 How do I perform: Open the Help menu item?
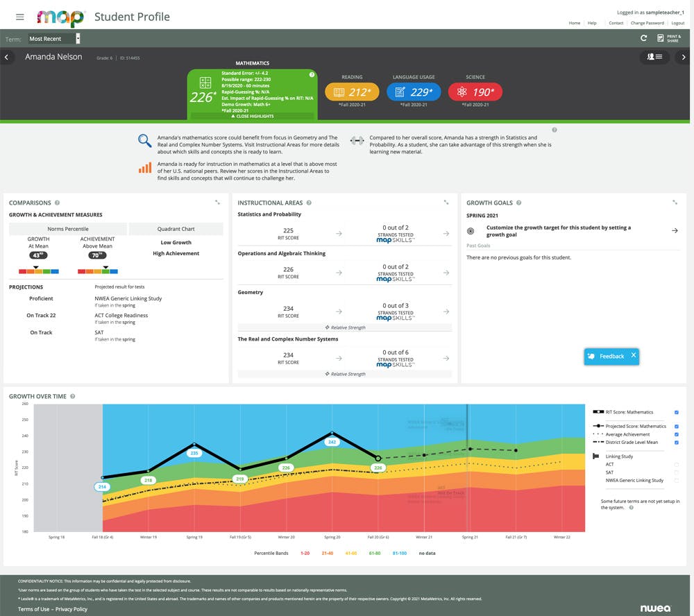pyautogui.click(x=591, y=23)
